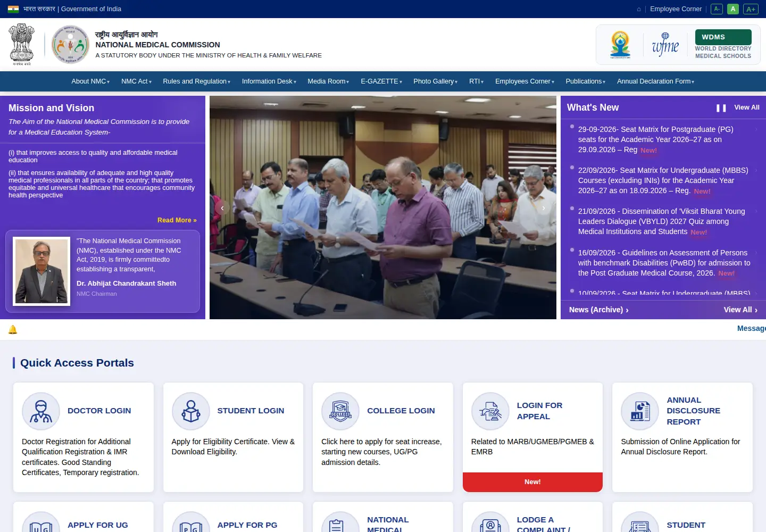
Task: Open the Rules and Regulation dropdown
Action: click(196, 81)
